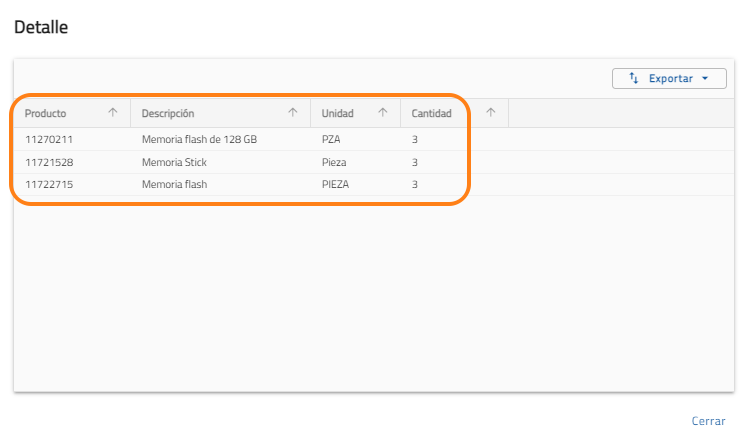Click the 'Memoria Stick' description cell

click(174, 162)
